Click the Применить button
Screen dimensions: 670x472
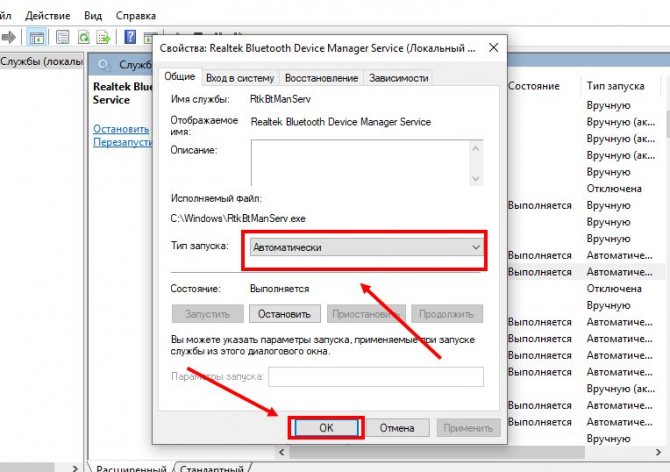pyautogui.click(x=468, y=428)
